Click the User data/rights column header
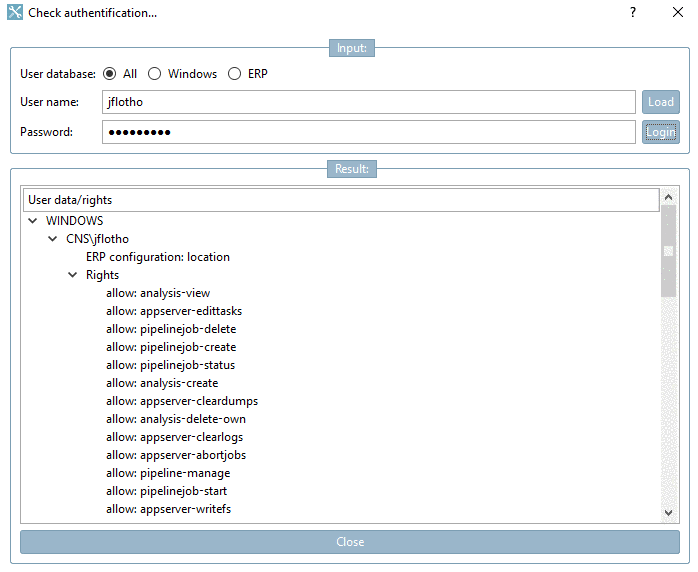 [x=341, y=200]
